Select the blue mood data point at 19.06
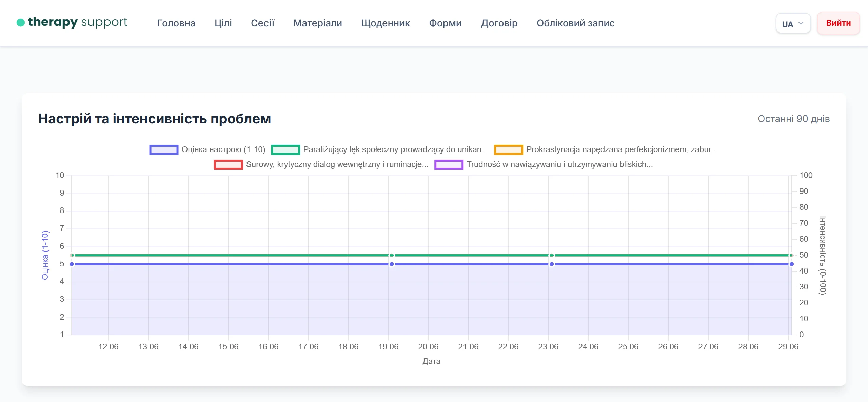868x402 pixels. pyautogui.click(x=392, y=264)
